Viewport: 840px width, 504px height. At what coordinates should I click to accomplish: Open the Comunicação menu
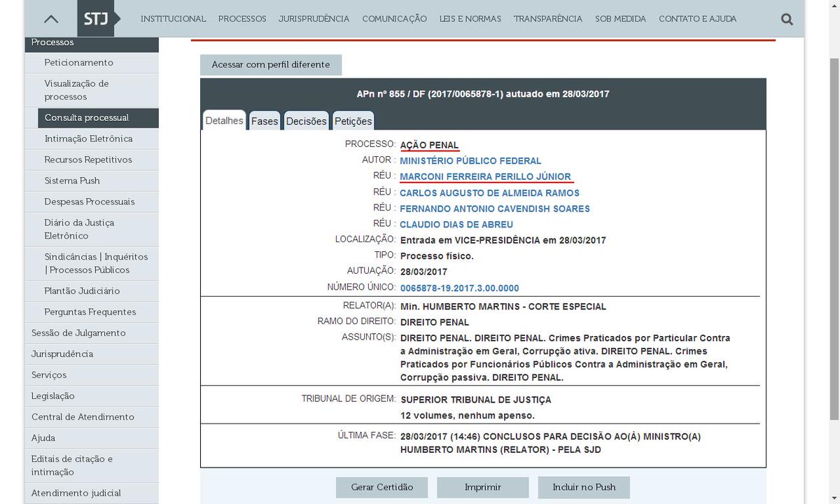394,19
